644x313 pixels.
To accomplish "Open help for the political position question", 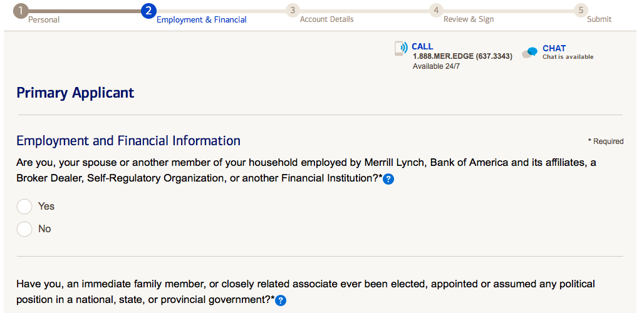I will pyautogui.click(x=281, y=300).
